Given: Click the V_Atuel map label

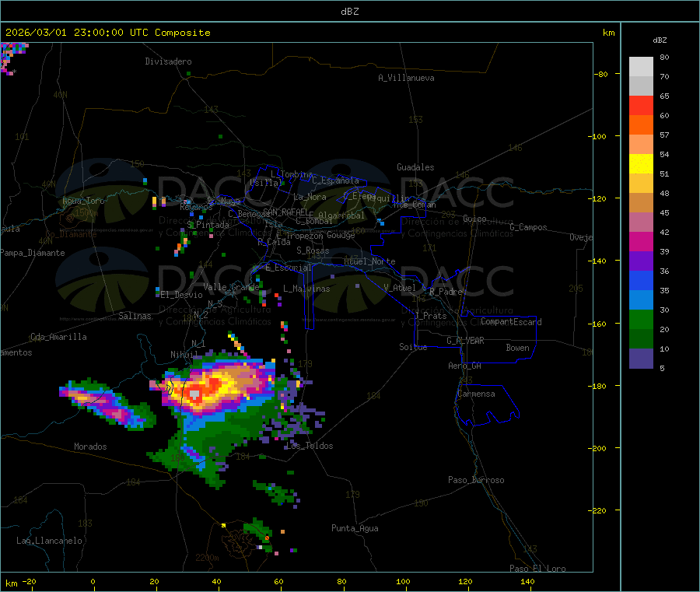Looking at the screenshot, I should 400,288.
